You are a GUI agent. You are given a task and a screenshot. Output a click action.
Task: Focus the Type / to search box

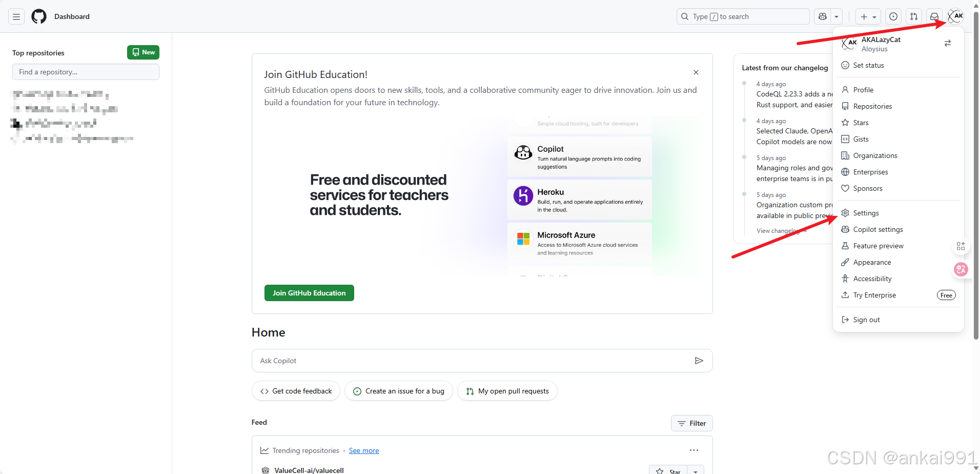pos(743,16)
